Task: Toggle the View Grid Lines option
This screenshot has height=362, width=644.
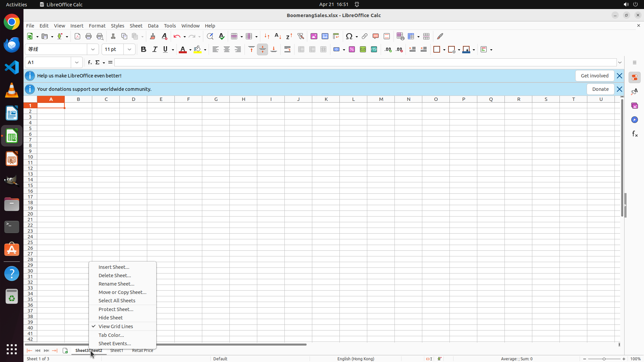Action: pos(116,326)
